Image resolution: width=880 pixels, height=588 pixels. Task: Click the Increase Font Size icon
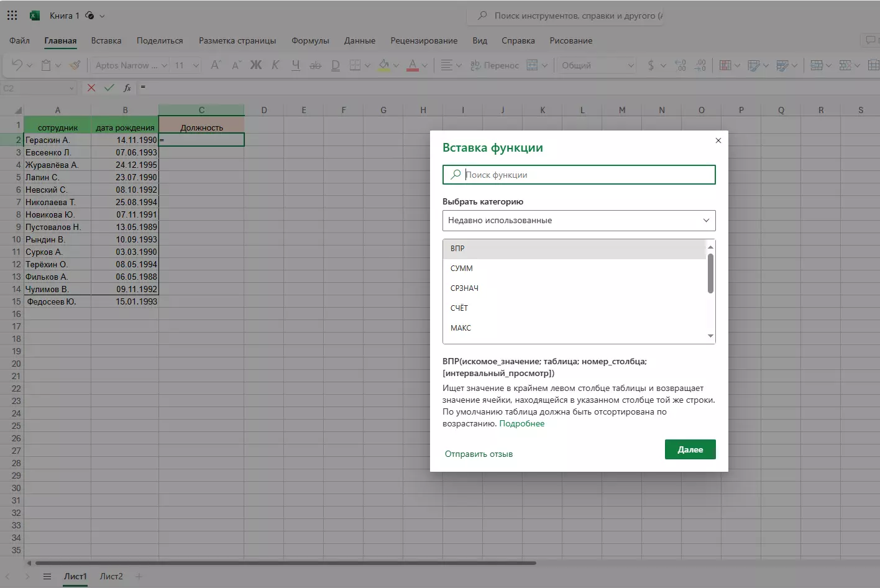pyautogui.click(x=216, y=65)
